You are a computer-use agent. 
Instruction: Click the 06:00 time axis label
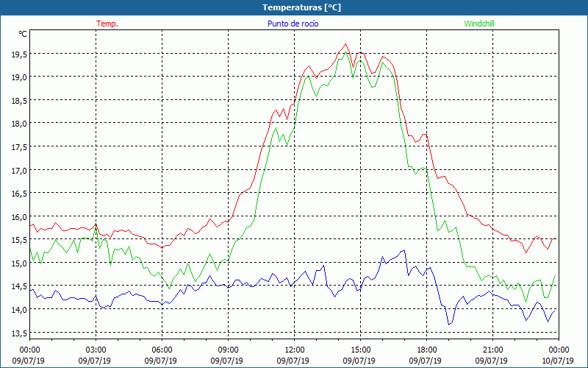tap(162, 350)
